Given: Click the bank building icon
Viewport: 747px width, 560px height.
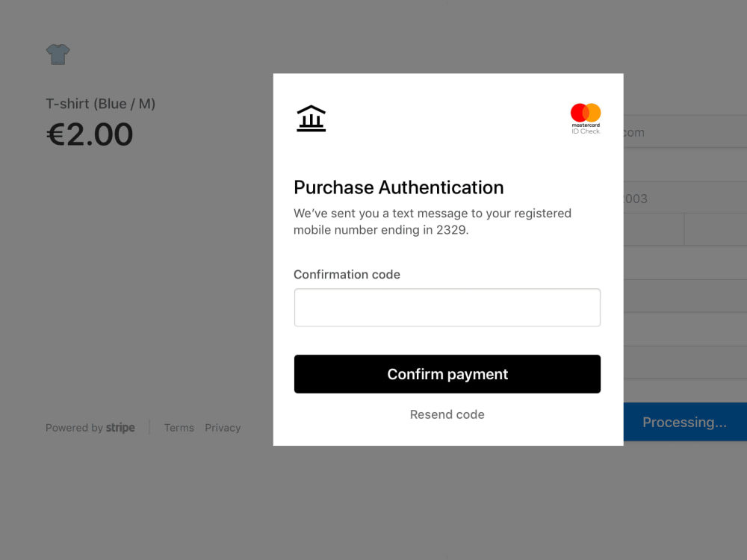Looking at the screenshot, I should pos(311,118).
